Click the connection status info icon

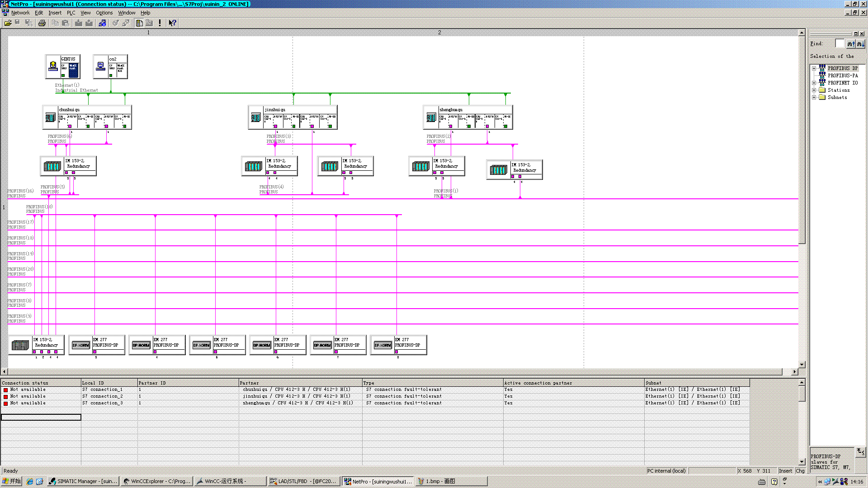coord(103,23)
